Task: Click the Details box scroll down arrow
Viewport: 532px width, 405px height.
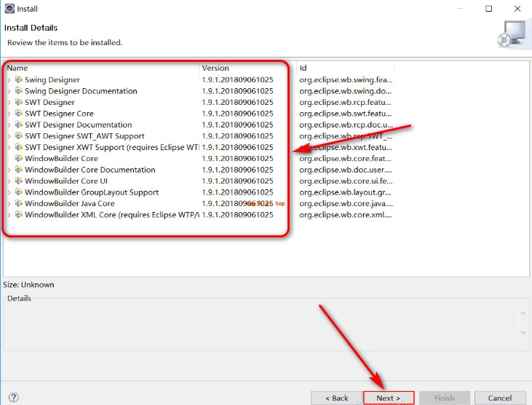Action: 523,332
